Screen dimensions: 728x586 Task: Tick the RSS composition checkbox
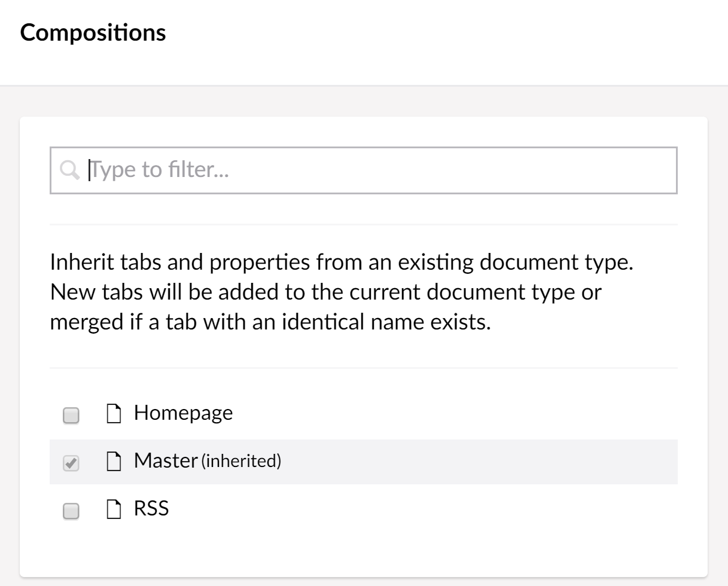tap(71, 511)
